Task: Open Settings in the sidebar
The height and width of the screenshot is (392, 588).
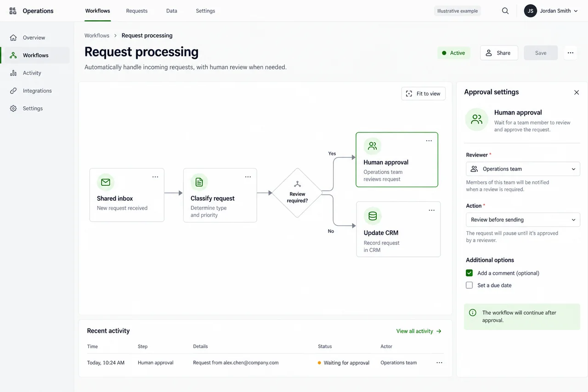Action: [x=35, y=108]
